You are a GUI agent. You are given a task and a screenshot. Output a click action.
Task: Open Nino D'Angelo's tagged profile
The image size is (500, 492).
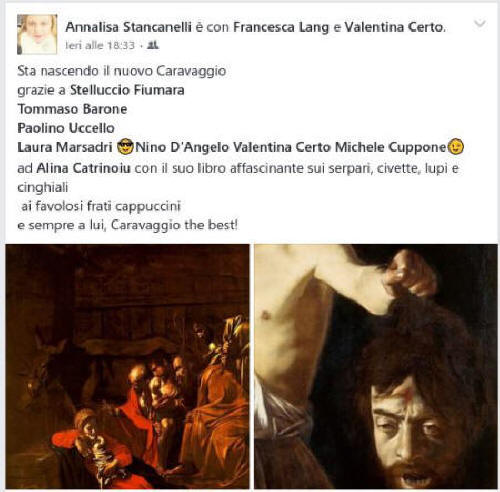point(182,147)
